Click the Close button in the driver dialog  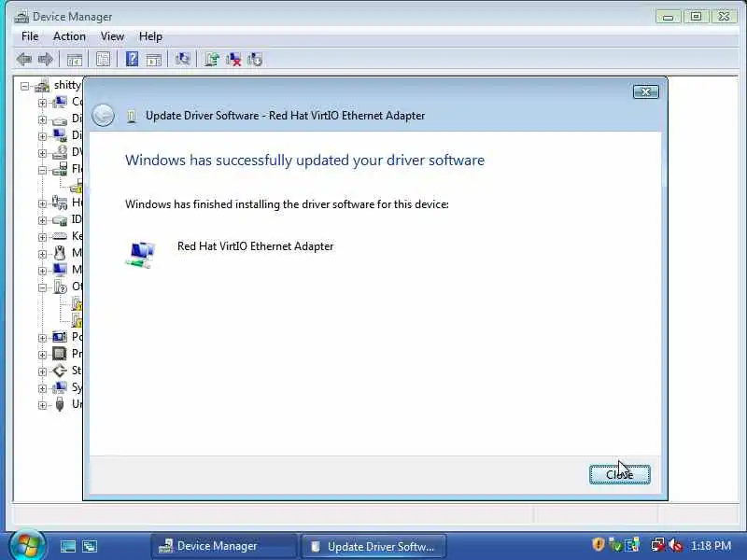point(619,474)
